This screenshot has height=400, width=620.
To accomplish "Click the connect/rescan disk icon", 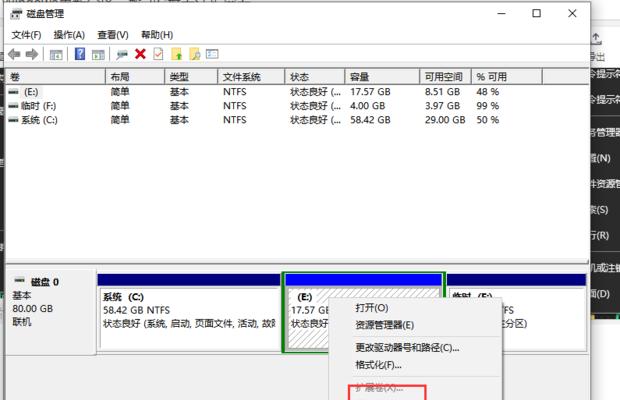I will 122,55.
